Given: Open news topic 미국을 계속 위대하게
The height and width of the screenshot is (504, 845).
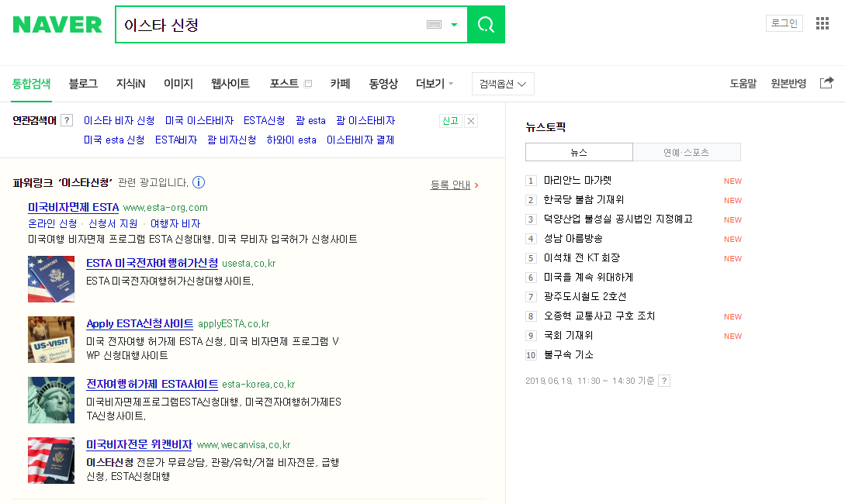Looking at the screenshot, I should click(588, 278).
